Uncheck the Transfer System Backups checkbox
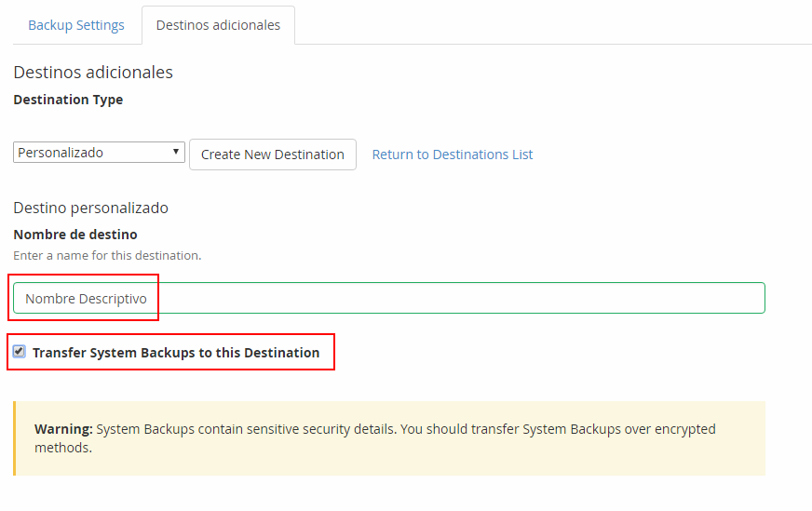Viewport: 812px width, 511px height. click(x=20, y=352)
